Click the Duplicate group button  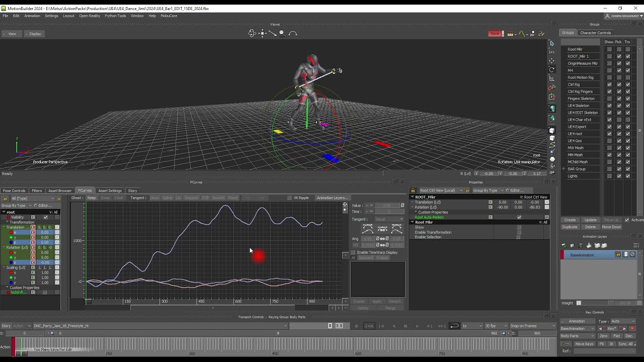coord(570,227)
